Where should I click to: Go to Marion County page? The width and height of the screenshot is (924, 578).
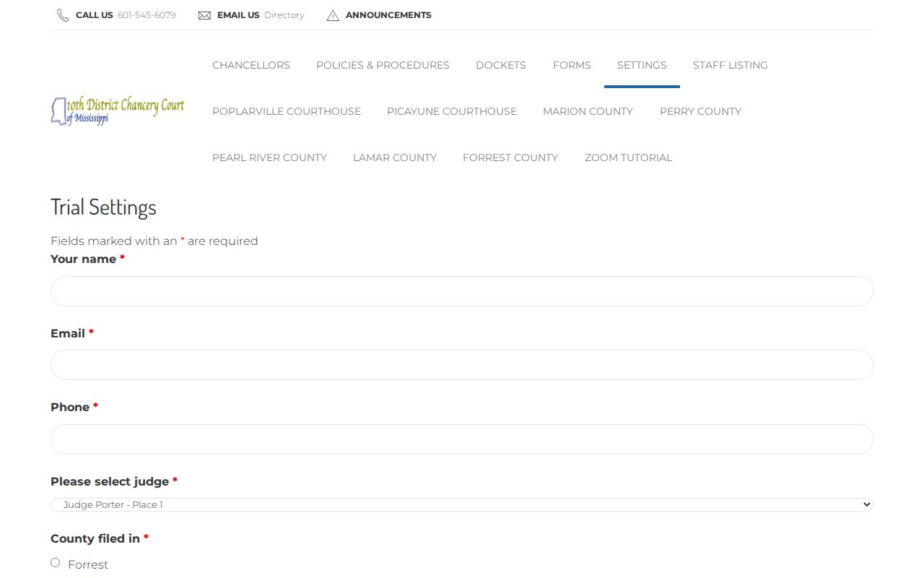tap(588, 111)
